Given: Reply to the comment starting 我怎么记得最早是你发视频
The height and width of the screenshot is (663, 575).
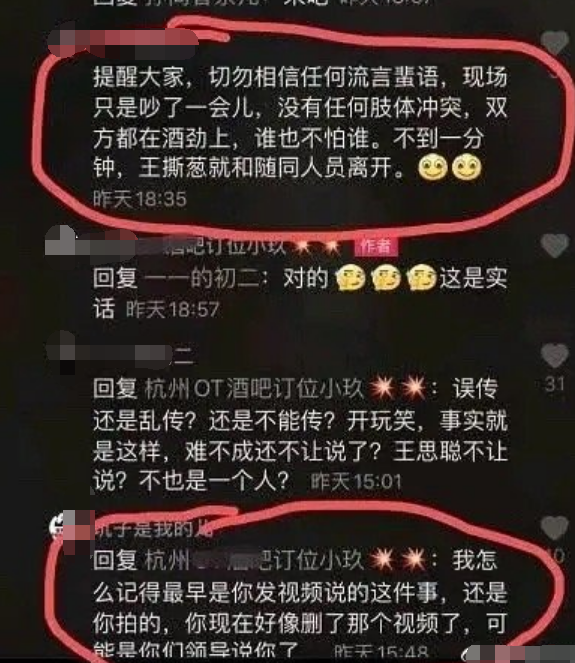Looking at the screenshot, I should coord(300,607).
